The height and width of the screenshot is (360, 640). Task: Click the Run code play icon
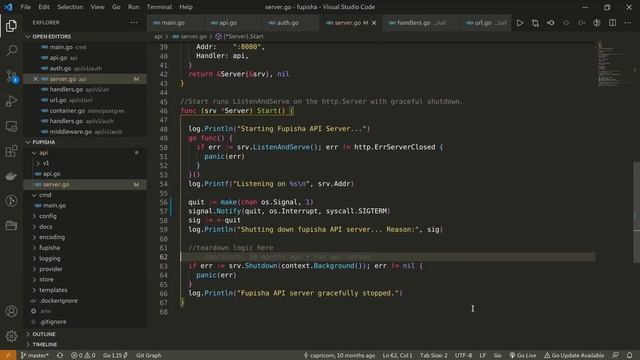tap(520, 23)
